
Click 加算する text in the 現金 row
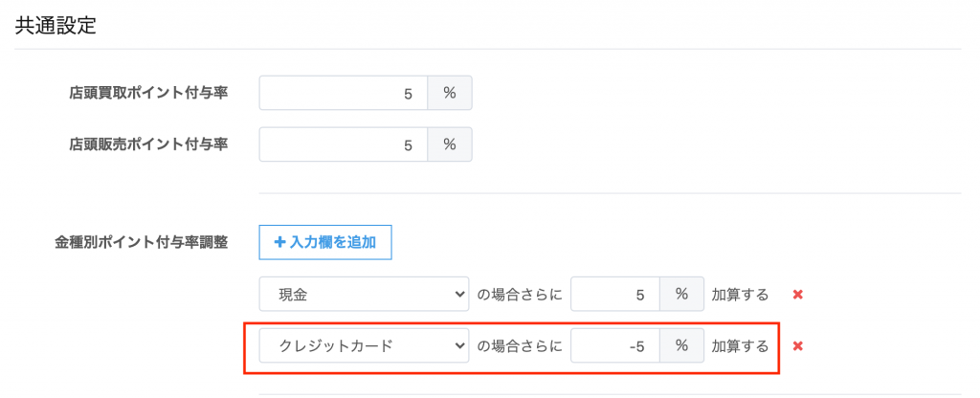point(741,295)
